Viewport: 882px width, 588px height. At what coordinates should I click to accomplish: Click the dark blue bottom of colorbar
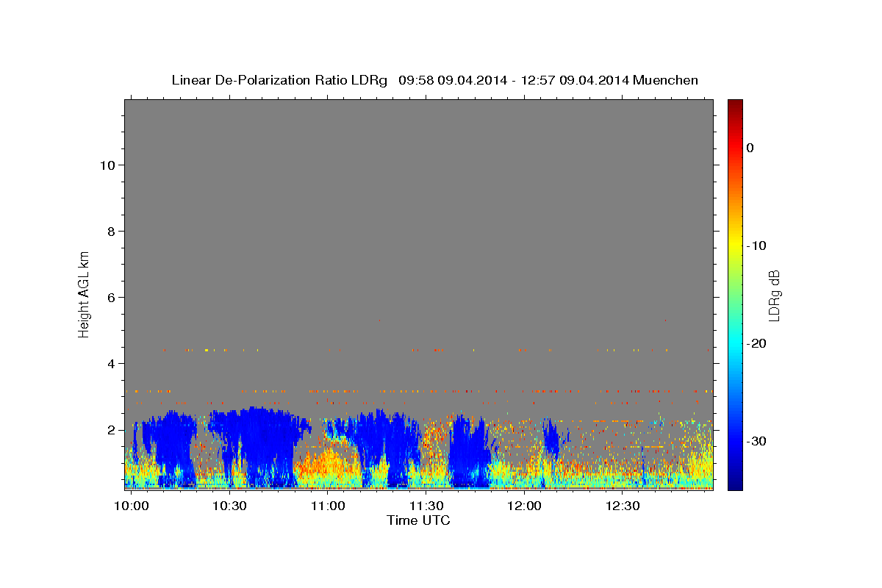click(x=735, y=484)
